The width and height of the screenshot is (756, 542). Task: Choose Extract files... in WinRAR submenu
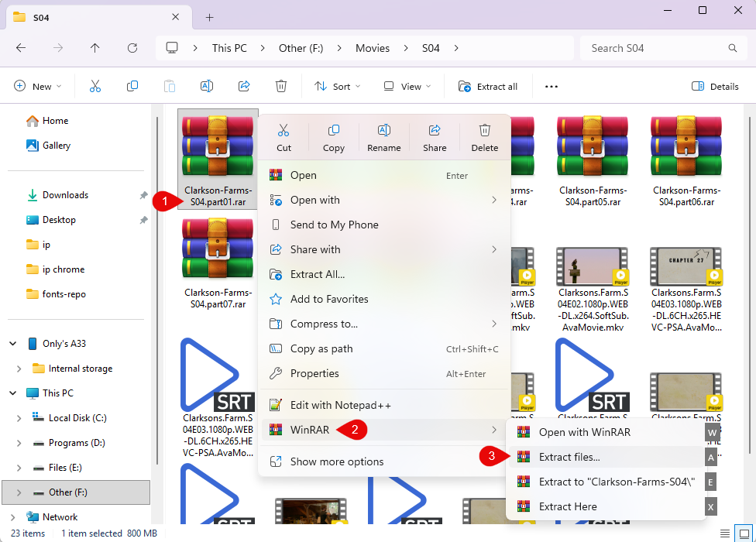(569, 457)
